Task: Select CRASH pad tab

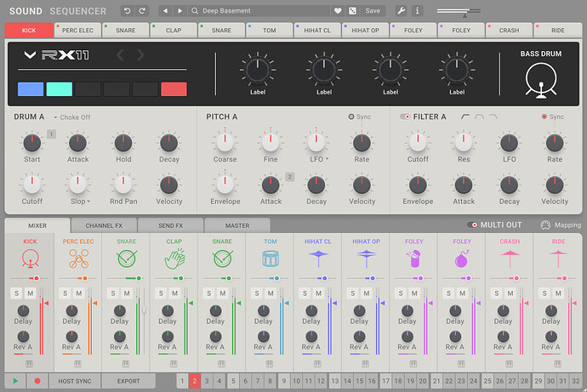Action: coord(509,31)
